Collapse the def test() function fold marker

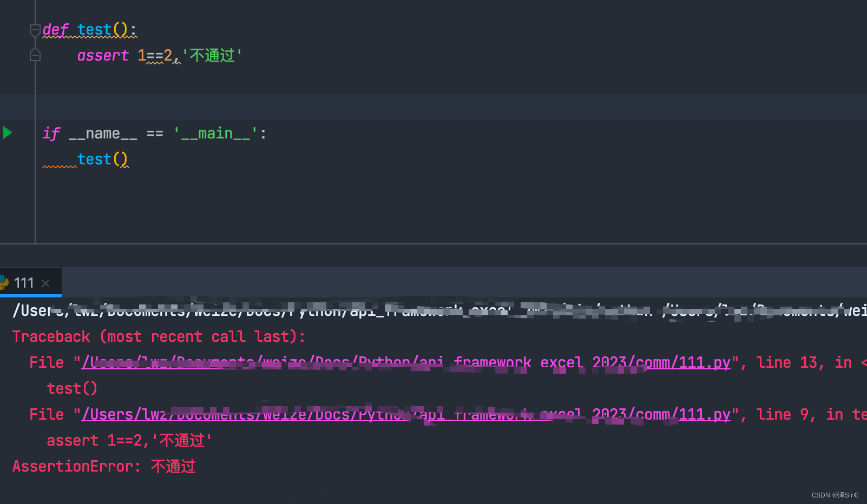coord(35,30)
